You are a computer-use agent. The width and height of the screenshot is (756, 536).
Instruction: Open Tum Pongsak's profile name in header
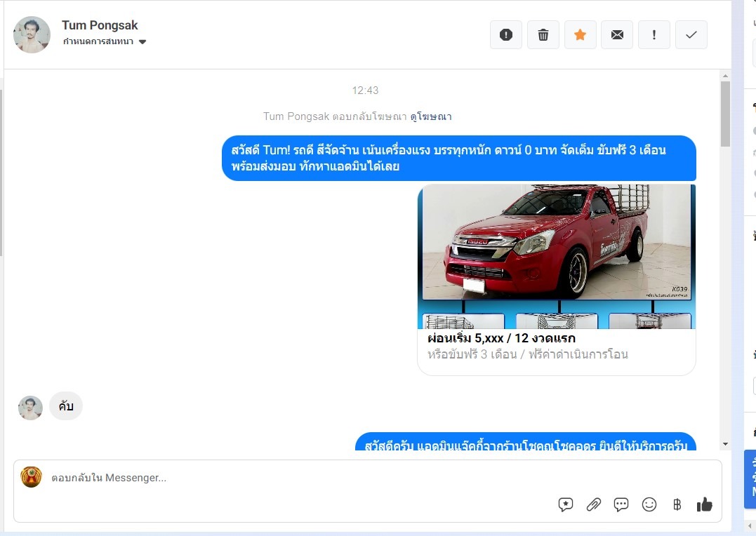pos(100,25)
